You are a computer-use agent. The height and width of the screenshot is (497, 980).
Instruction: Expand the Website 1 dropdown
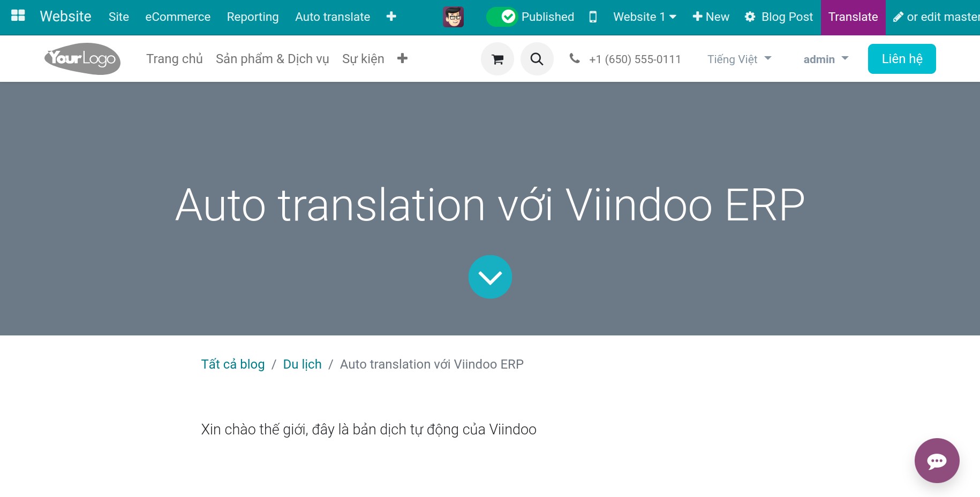click(645, 17)
